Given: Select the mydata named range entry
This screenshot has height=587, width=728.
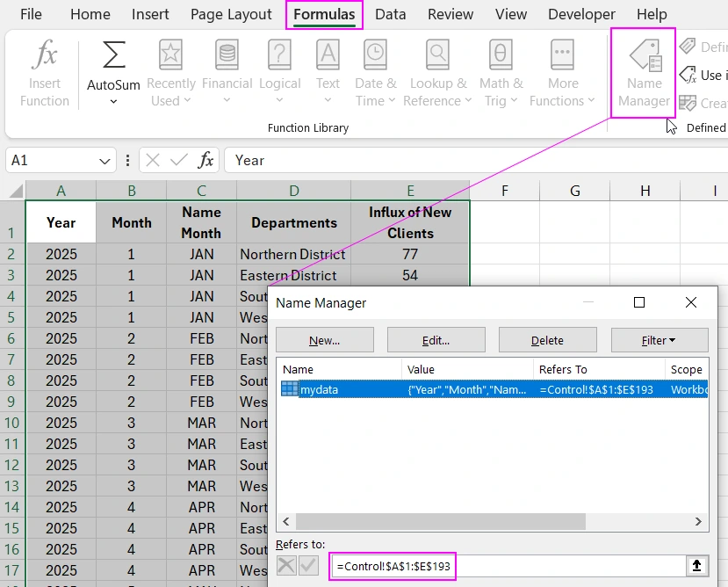Looking at the screenshot, I should 319,389.
